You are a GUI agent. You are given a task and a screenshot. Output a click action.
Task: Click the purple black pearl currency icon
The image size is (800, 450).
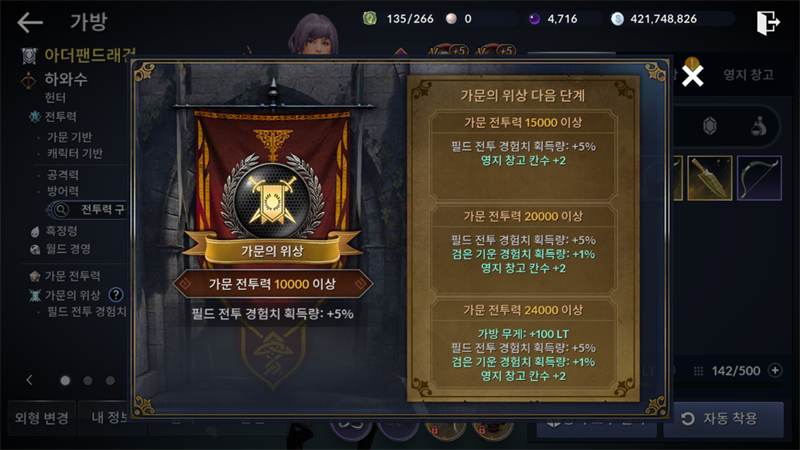coord(534,19)
